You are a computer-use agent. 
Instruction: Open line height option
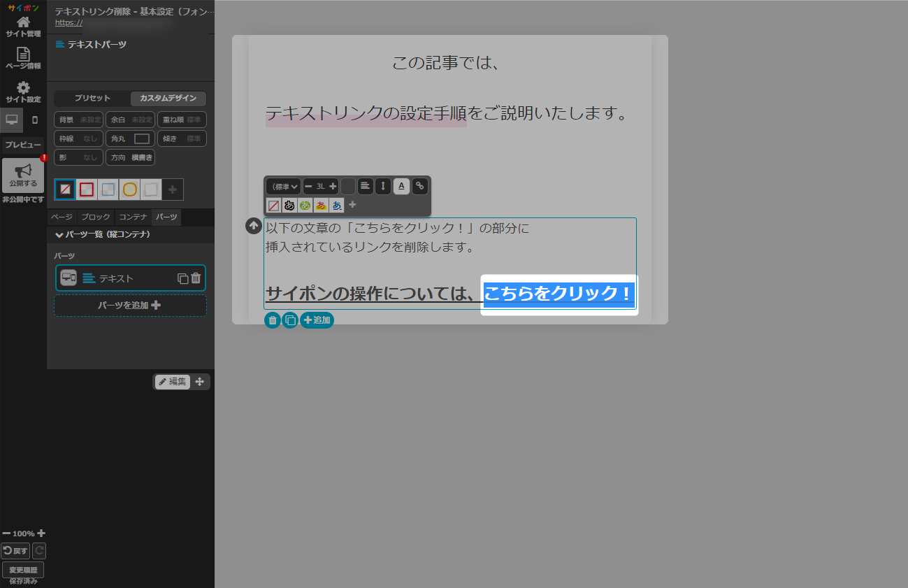383,187
